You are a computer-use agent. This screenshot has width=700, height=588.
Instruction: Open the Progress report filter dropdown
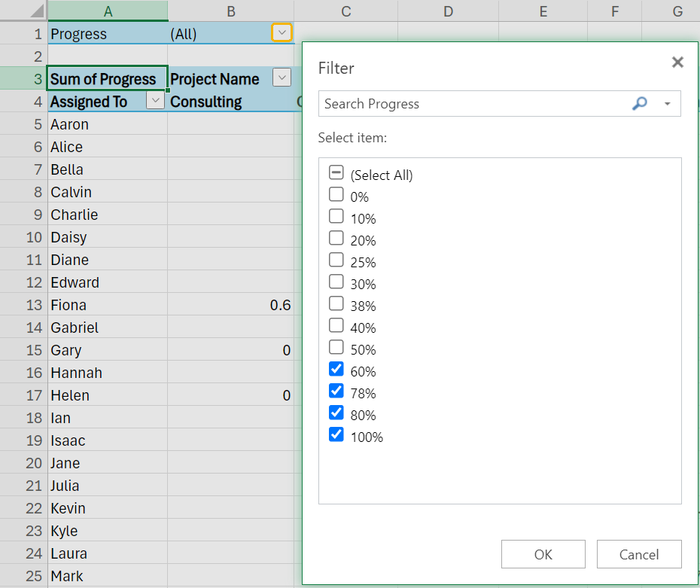coord(281,33)
